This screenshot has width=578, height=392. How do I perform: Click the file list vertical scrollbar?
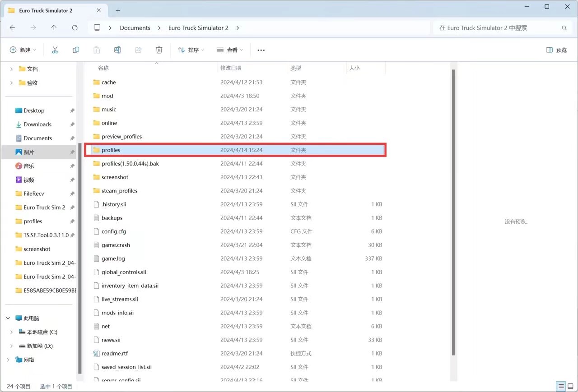pyautogui.click(x=454, y=212)
